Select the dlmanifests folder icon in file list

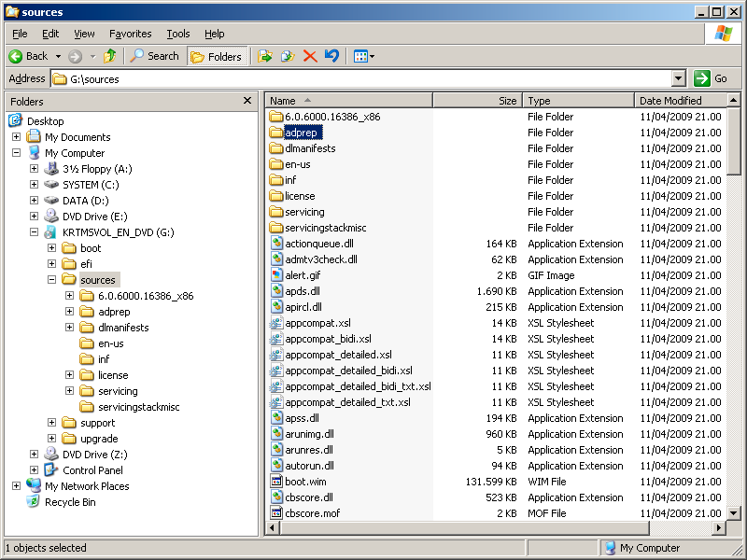[x=276, y=148]
